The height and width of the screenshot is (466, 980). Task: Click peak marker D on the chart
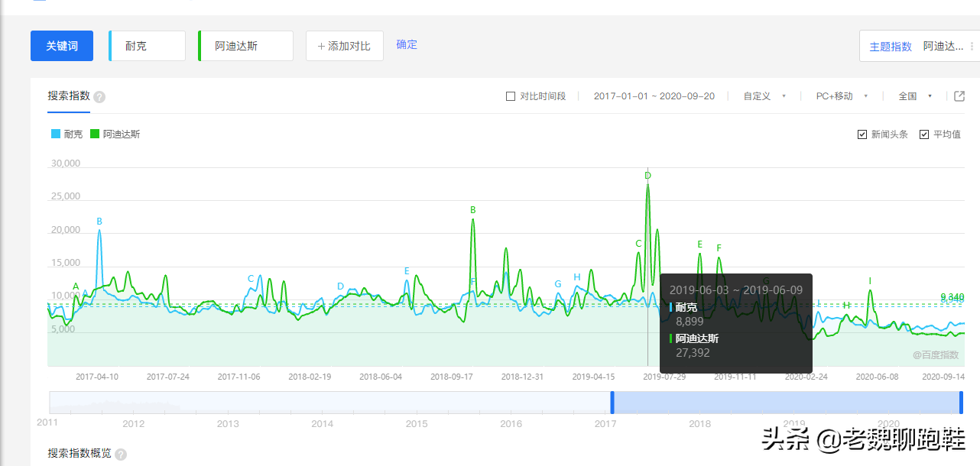click(x=647, y=176)
